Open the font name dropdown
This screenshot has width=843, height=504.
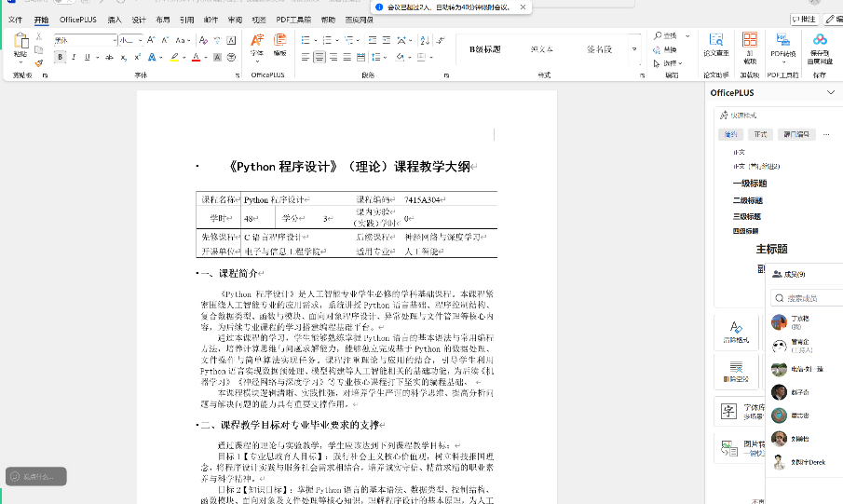tap(115, 40)
